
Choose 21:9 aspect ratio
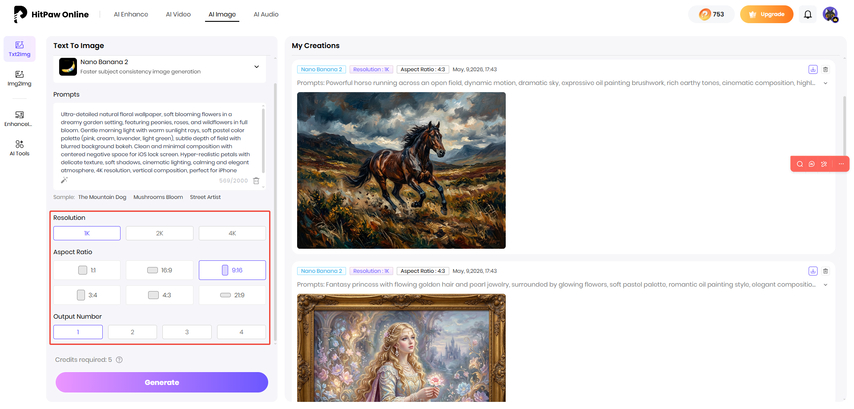(x=233, y=295)
